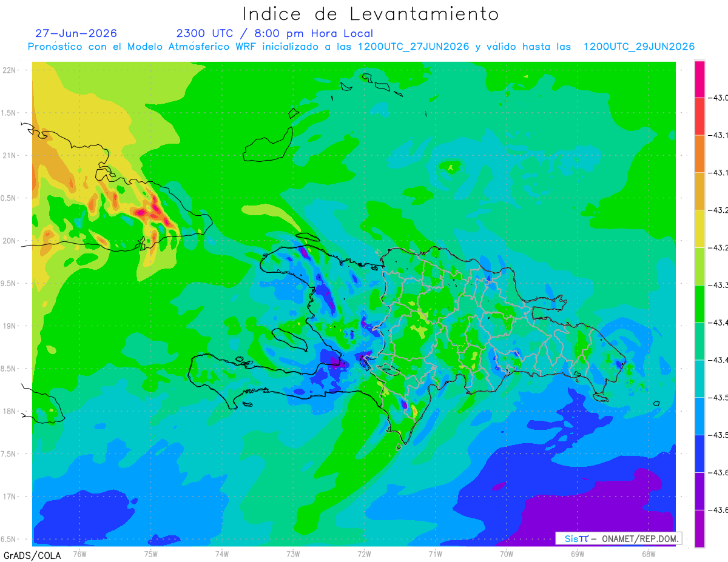Screen dimensions: 728x562
Task: Select the light blue swatch in the color bar
Action: click(x=700, y=415)
